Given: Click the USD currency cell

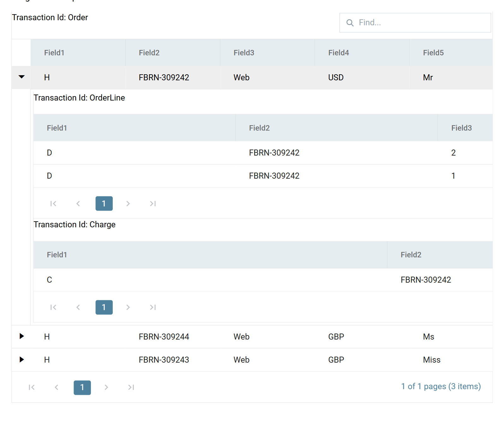Looking at the screenshot, I should point(362,77).
